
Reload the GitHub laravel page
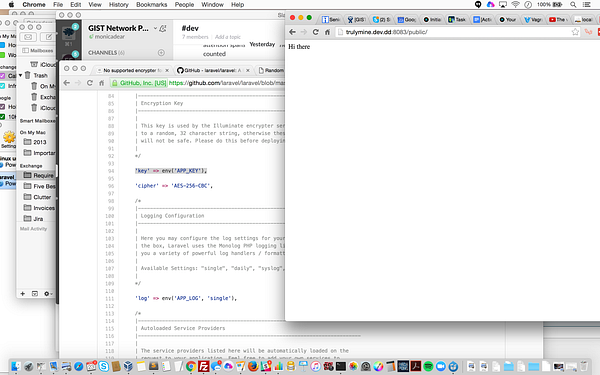click(90, 83)
